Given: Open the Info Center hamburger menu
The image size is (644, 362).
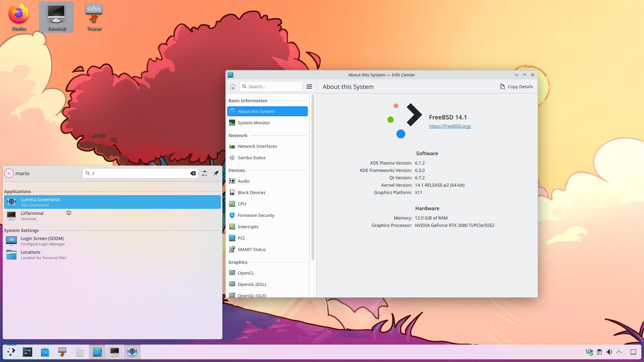Looking at the screenshot, I should tap(309, 86).
